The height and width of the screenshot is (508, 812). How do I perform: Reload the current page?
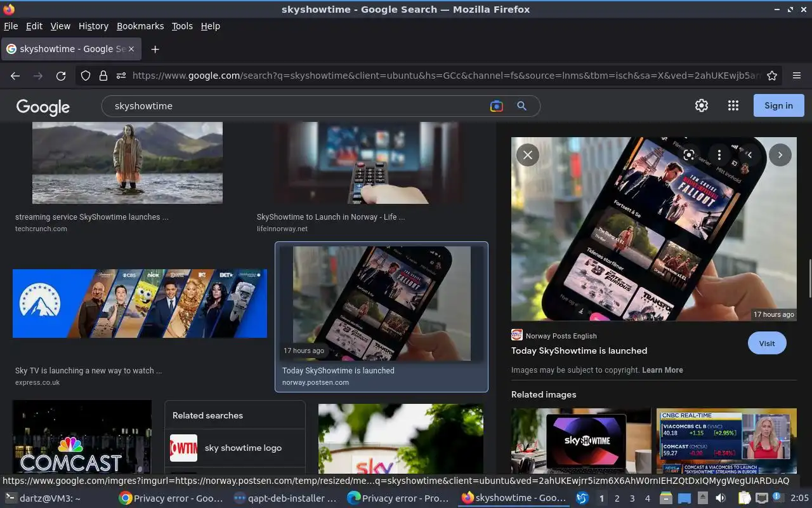pyautogui.click(x=61, y=76)
